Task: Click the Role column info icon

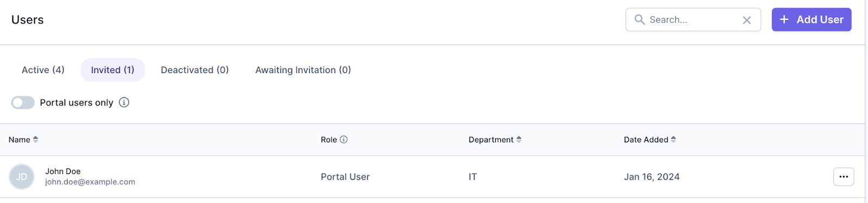Action: tap(344, 140)
